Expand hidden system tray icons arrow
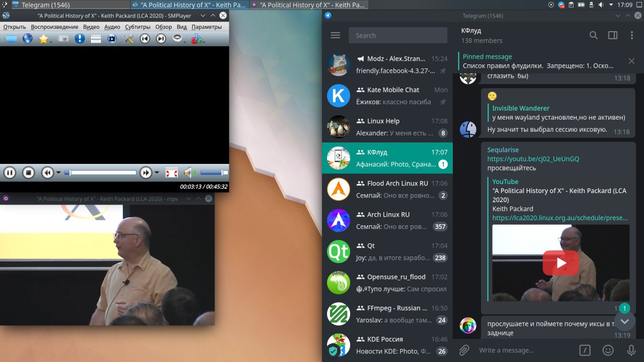 (x=612, y=5)
